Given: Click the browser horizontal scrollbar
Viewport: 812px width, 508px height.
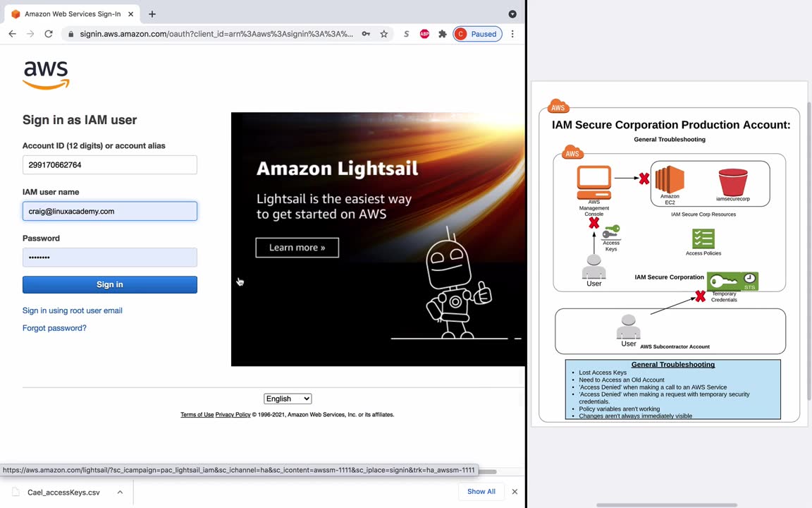Looking at the screenshot, I should pos(487,472).
